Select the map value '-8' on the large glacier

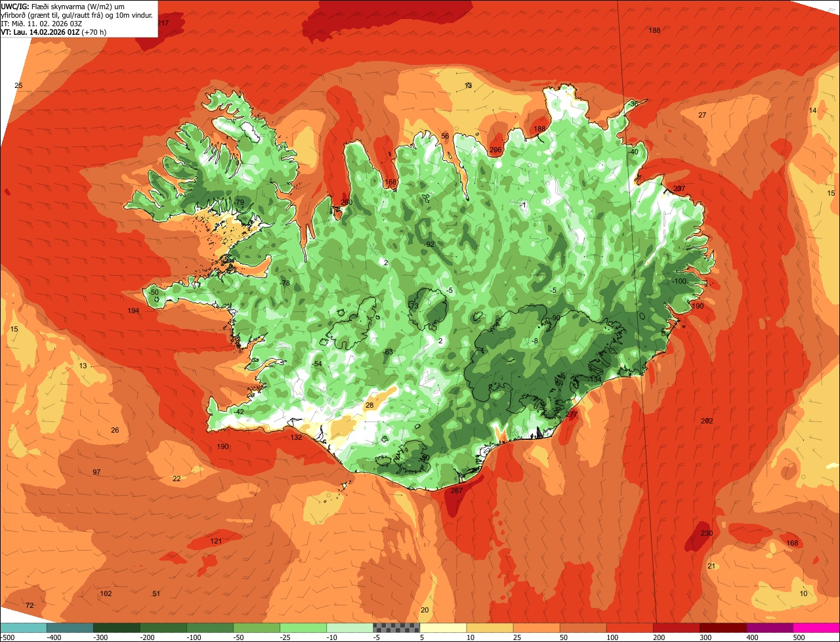535,341
